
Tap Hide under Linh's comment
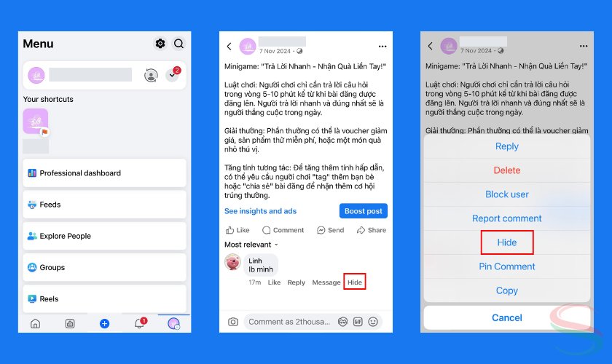[355, 282]
